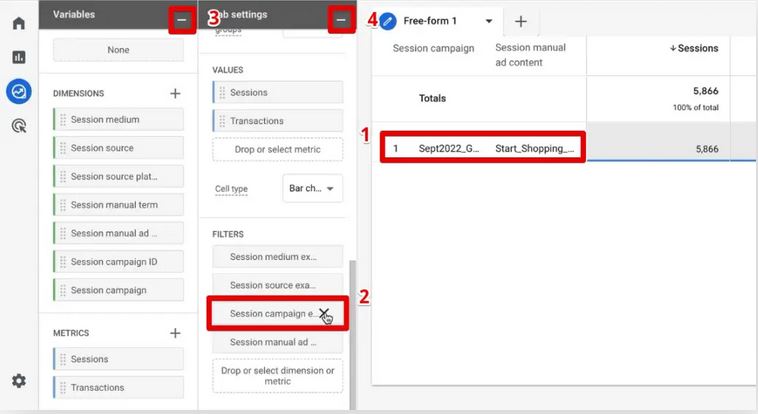Screen dimensions: 758x414
Task: Click the Tab settings scrollbar
Action: point(352,335)
